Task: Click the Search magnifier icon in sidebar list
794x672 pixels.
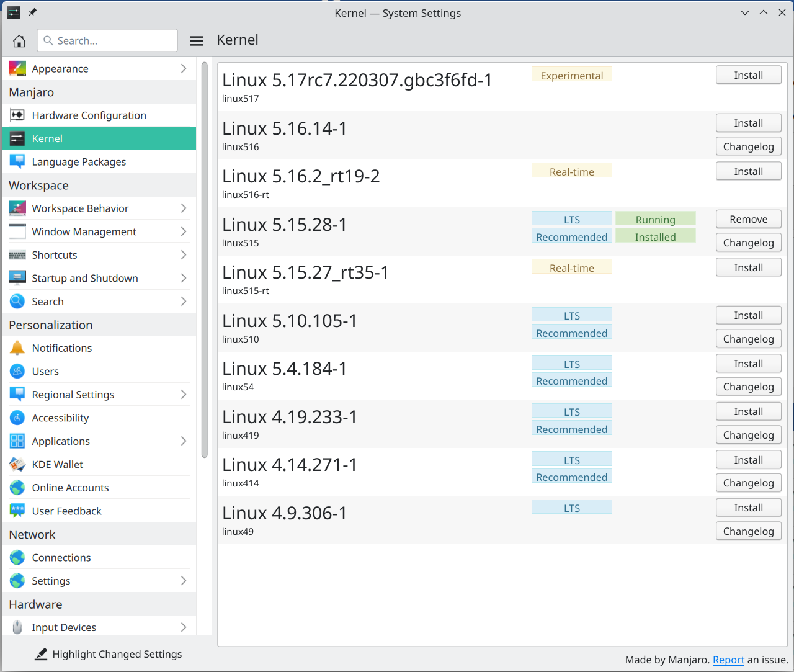Action: coord(17,302)
